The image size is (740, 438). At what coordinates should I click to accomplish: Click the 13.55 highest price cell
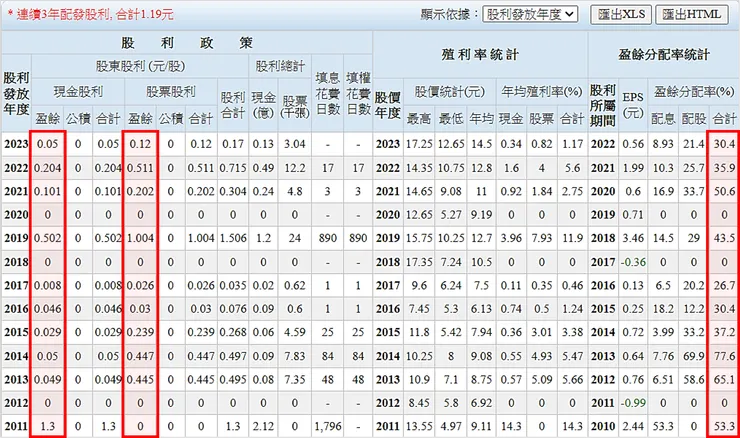tap(419, 426)
